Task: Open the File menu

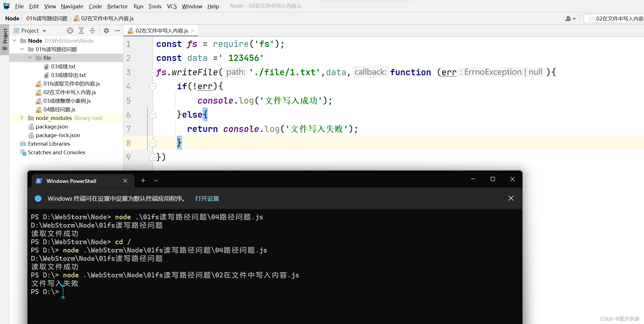Action: click(x=19, y=6)
